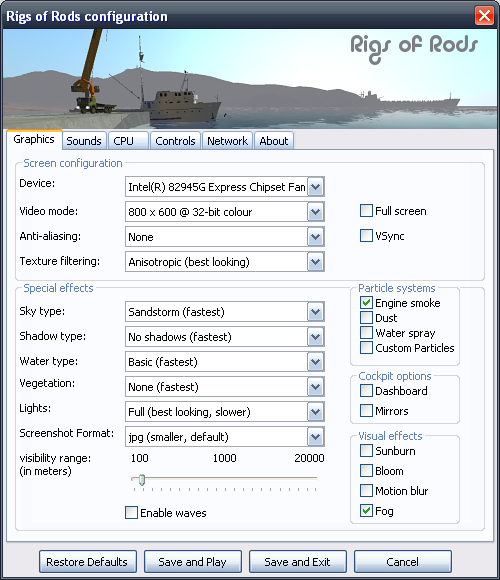Turn off the Fog visual effect
The height and width of the screenshot is (580, 500).
(x=366, y=511)
